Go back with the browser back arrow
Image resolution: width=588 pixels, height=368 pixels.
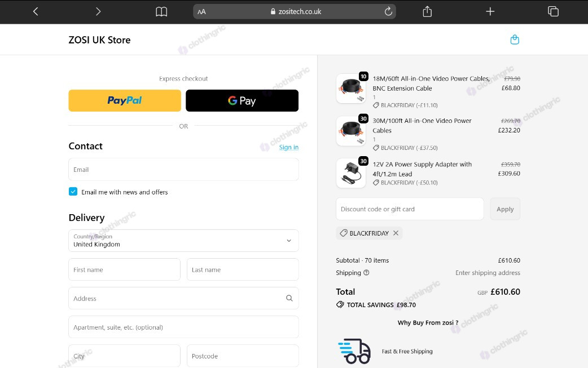(x=36, y=12)
